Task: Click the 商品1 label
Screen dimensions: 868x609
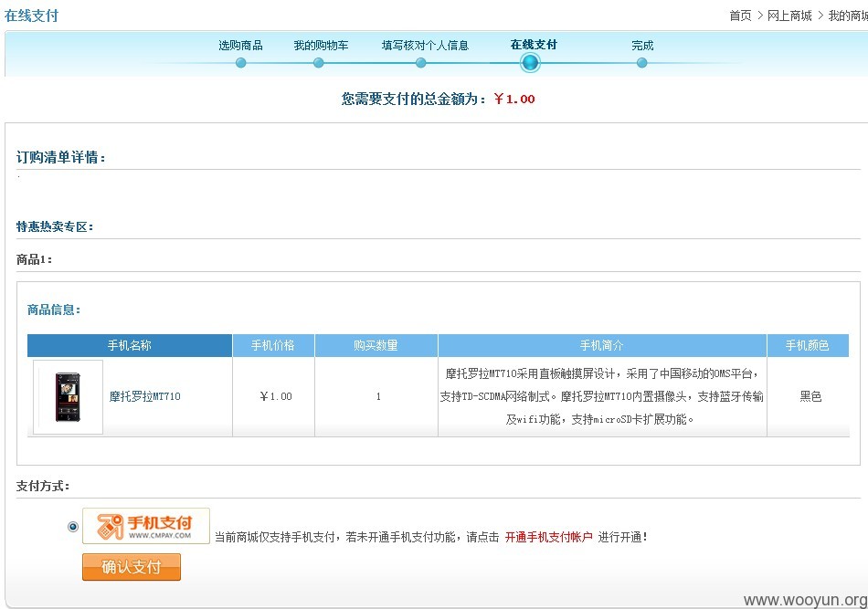Action: (x=34, y=259)
